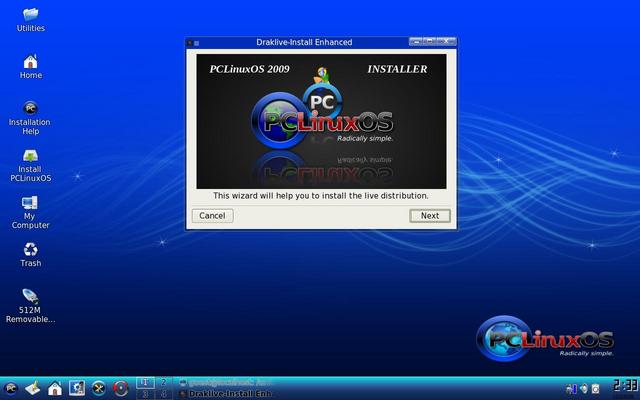Viewport: 640px width, 400px height.
Task: Launch the Install PCLinuxOS desktop icon
Action: point(31,156)
